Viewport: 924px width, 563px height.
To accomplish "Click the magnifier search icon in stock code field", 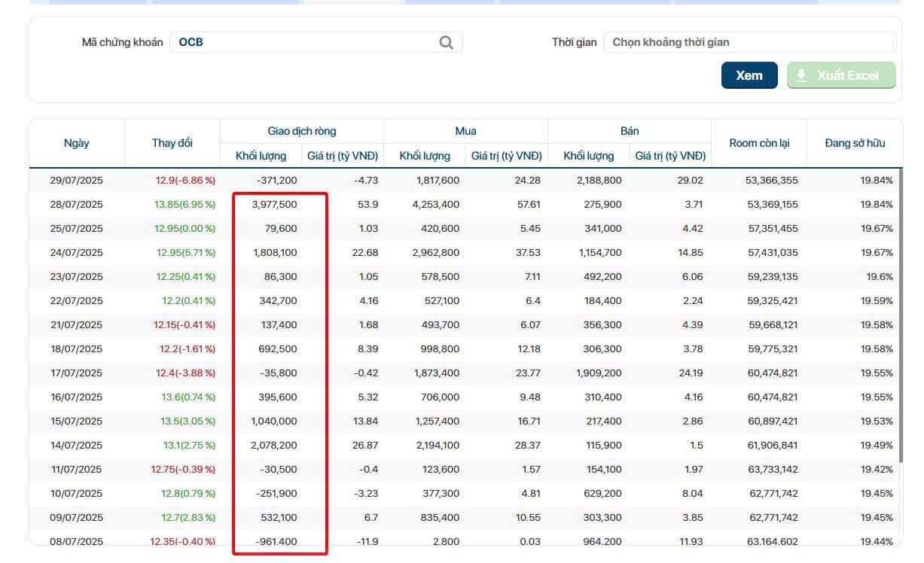I will [446, 42].
